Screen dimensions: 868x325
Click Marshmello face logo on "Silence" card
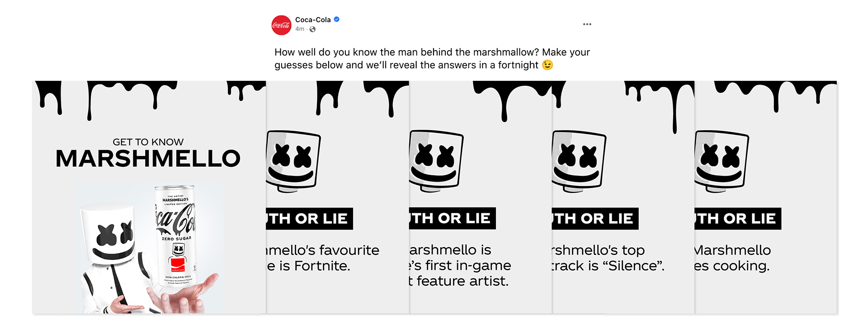coord(579,160)
